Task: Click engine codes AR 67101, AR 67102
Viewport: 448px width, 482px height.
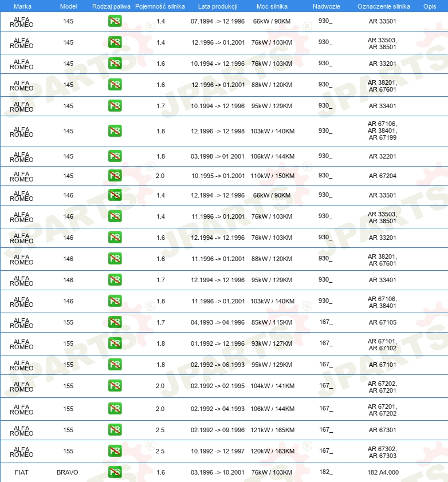Action: click(x=383, y=345)
